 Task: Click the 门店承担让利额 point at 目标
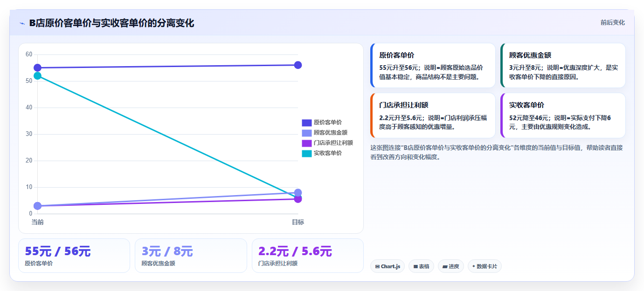(x=298, y=199)
